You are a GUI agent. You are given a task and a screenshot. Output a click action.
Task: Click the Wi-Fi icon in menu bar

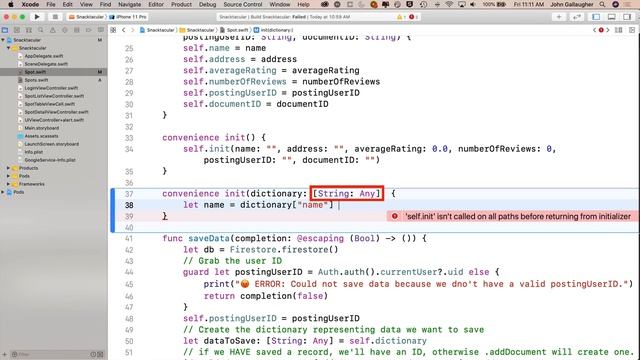pyautogui.click(x=449, y=4)
